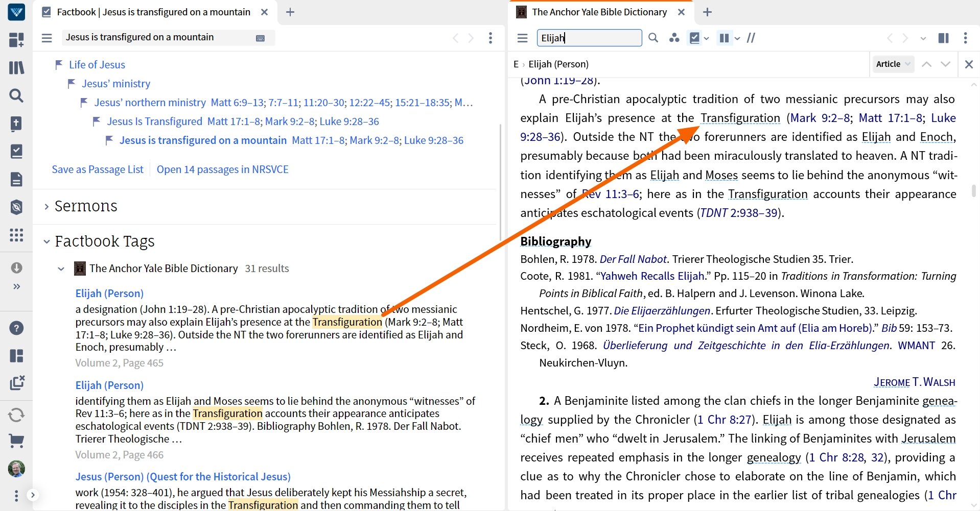This screenshot has width=980, height=511.
Task: Click the dictionary panel forward arrow
Action: (905, 38)
